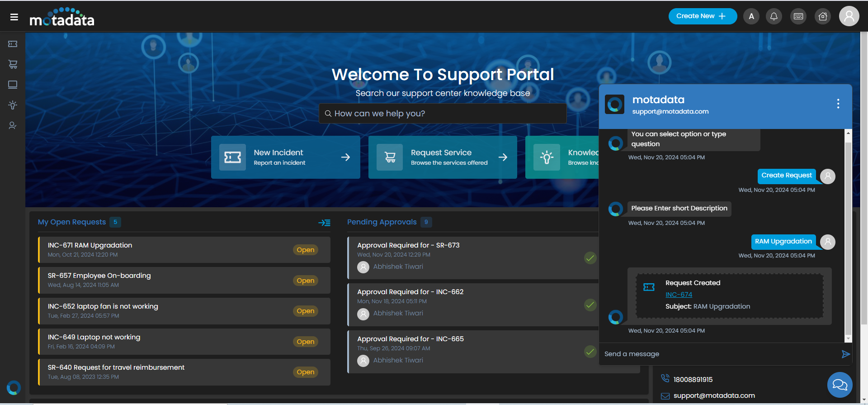Click the Create New button
868x405 pixels.
tap(703, 16)
